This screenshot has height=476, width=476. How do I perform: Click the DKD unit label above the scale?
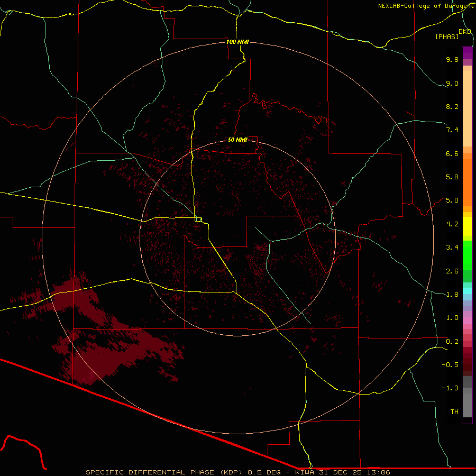[x=465, y=32]
